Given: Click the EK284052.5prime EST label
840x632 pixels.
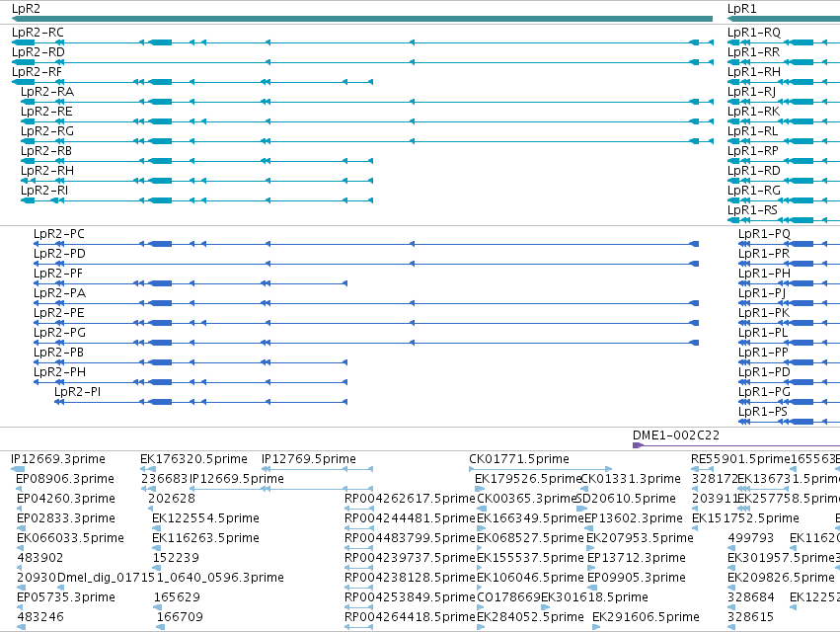Looking at the screenshot, I should tap(530, 617).
